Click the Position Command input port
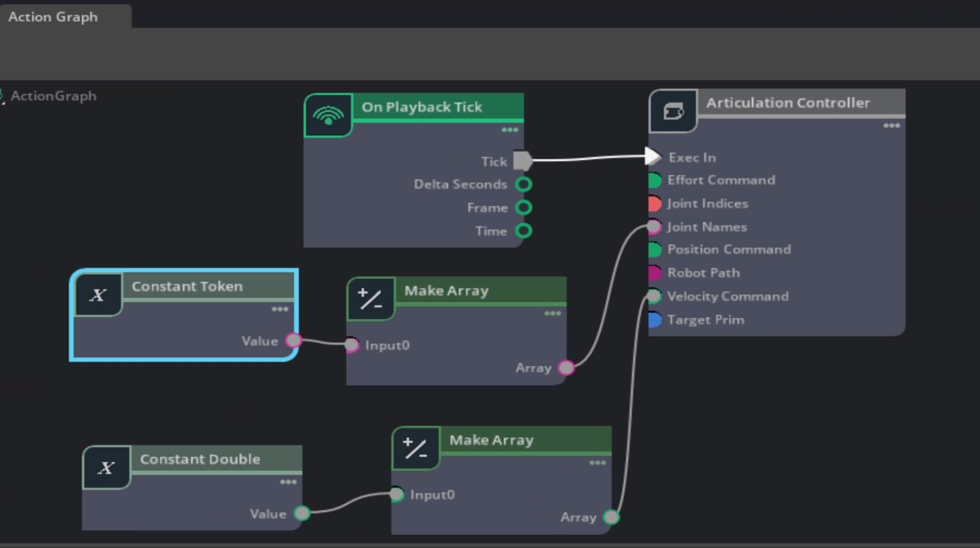This screenshot has height=548, width=980. pos(655,250)
